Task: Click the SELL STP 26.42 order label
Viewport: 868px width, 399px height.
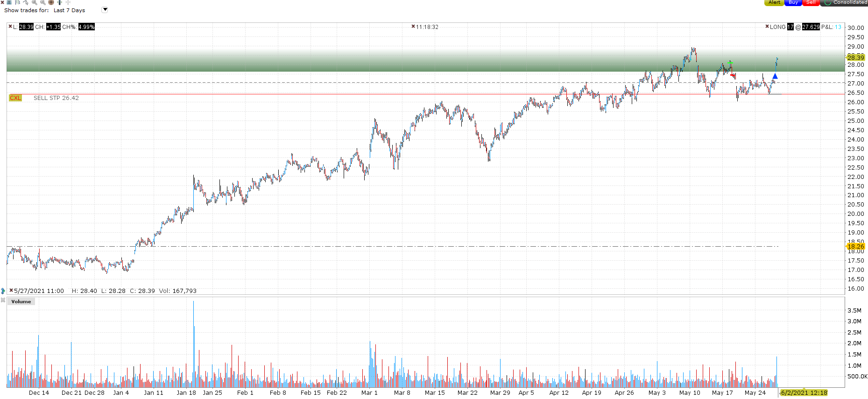Action: coord(56,98)
